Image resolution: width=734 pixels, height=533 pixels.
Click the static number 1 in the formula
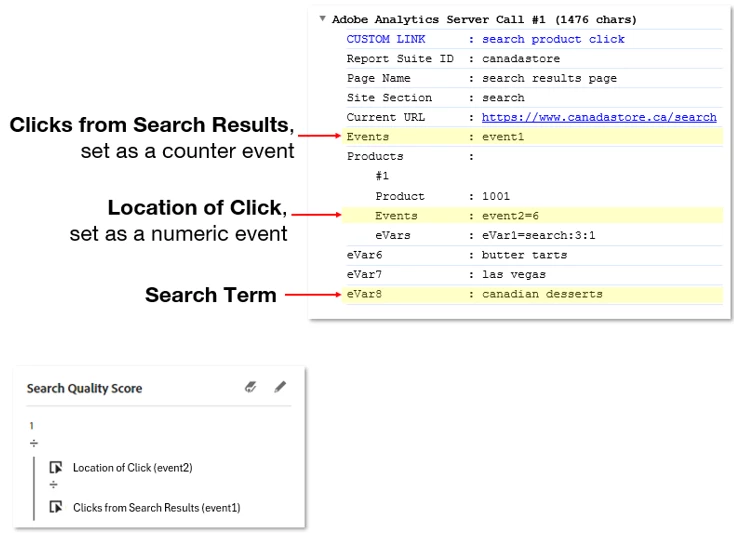[31, 425]
